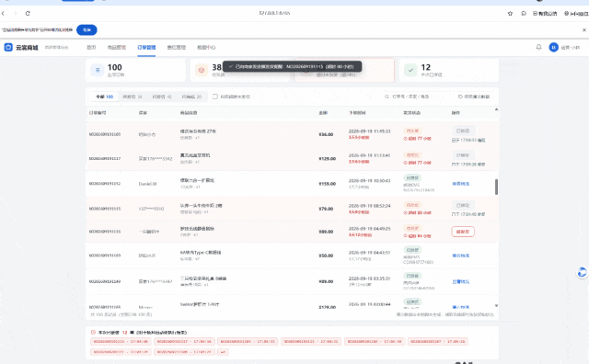
Task: Click the reset button beside the search field
Action: coord(474,97)
